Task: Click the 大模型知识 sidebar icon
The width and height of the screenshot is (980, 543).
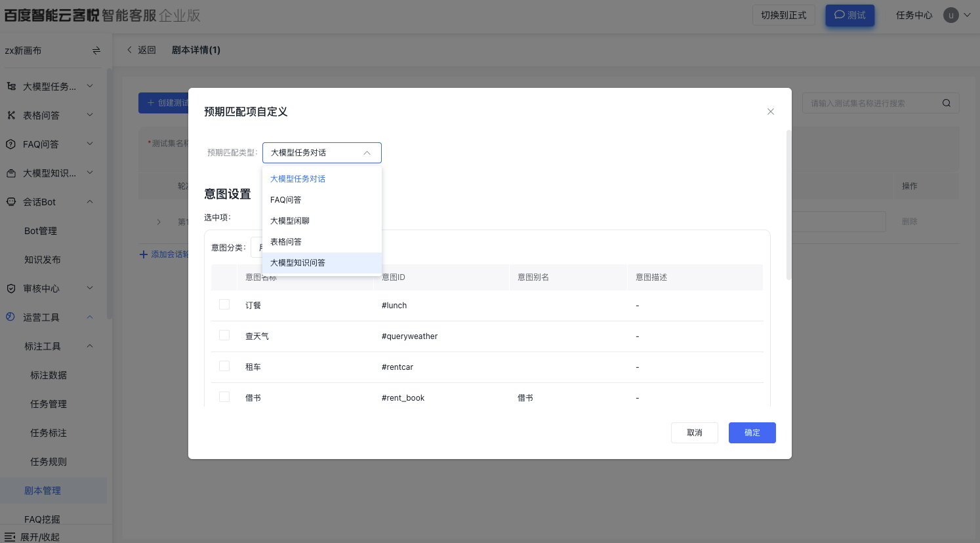Action: (11, 173)
